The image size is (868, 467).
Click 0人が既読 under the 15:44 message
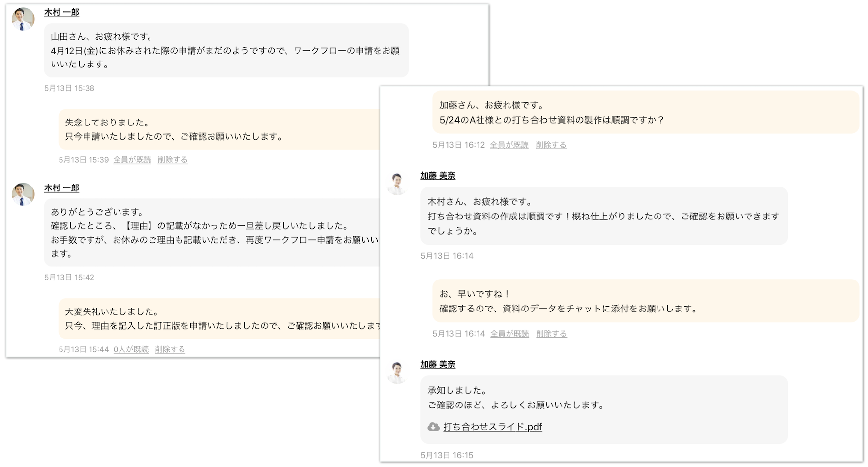[x=131, y=349]
